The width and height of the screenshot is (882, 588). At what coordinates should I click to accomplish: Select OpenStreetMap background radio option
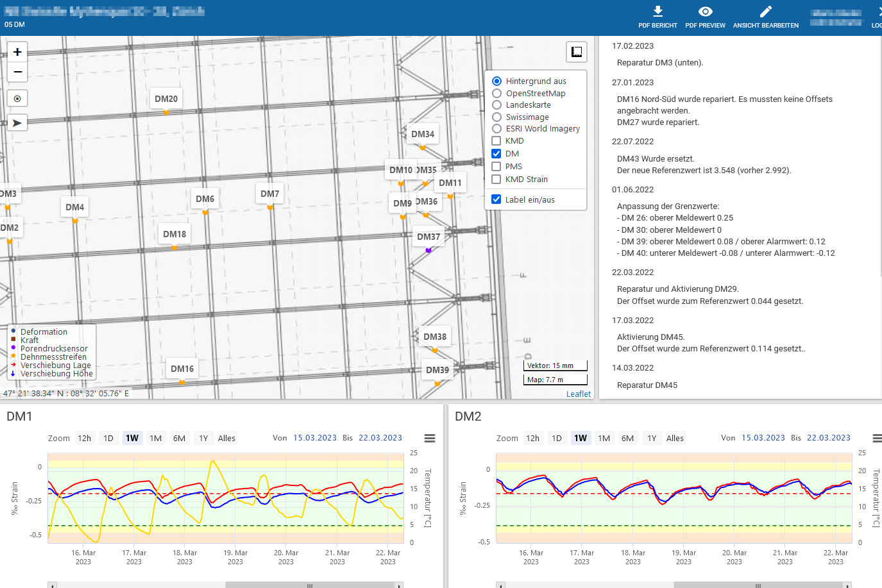pyautogui.click(x=496, y=94)
